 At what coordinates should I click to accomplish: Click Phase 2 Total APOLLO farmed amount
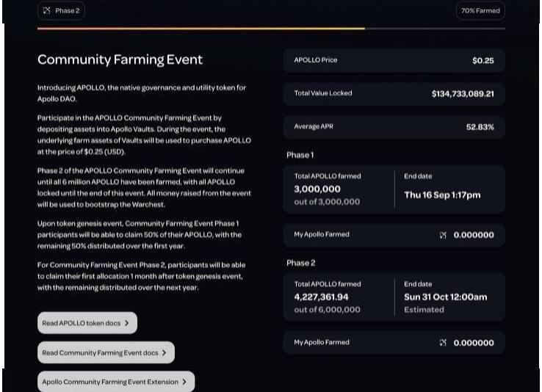(322, 297)
